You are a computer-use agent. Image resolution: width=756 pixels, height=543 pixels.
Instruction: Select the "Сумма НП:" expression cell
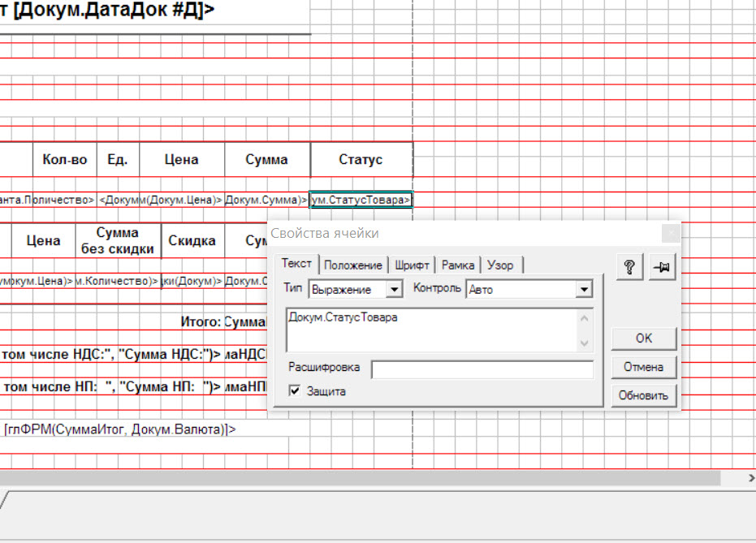coord(111,386)
